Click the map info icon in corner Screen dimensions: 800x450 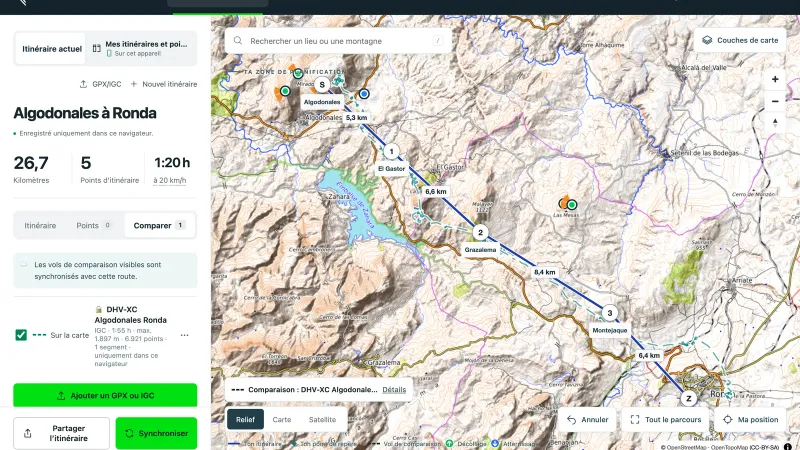click(788, 447)
